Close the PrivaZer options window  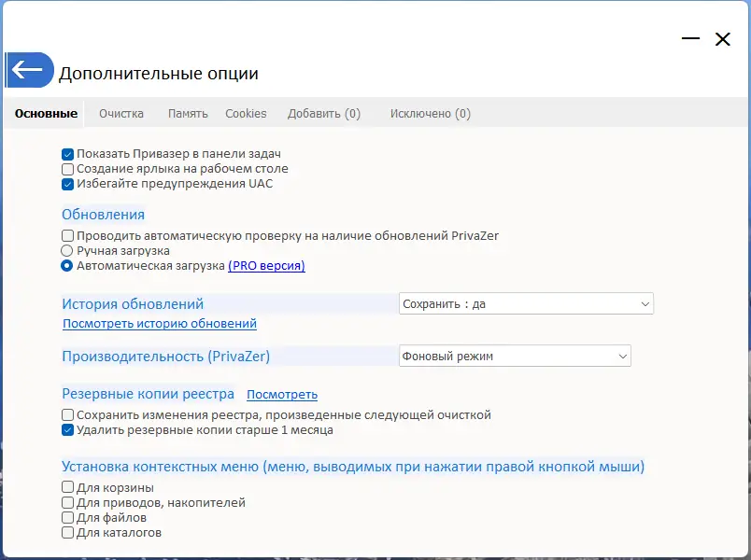click(722, 39)
